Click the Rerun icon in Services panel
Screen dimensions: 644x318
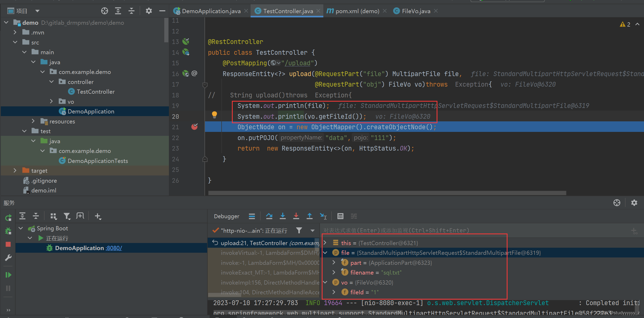[8, 217]
